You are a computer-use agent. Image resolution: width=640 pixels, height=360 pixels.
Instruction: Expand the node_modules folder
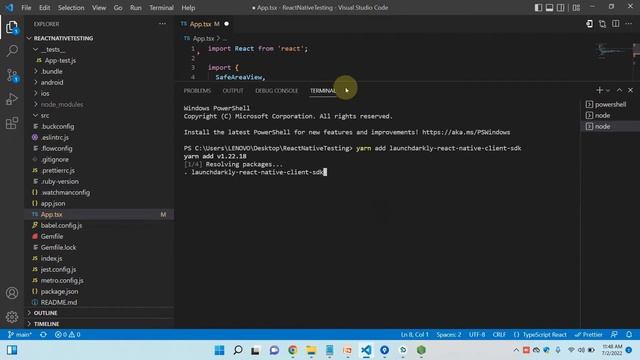coord(62,104)
